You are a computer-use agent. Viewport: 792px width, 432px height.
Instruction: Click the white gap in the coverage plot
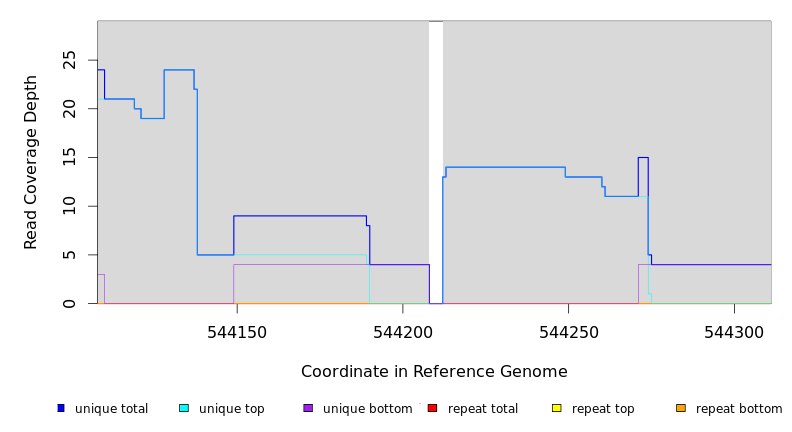tap(436, 160)
